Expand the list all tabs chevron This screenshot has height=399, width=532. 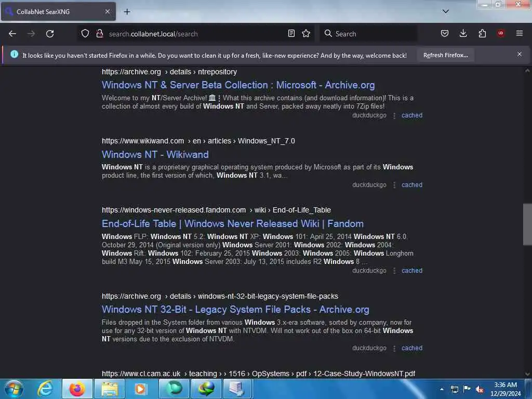click(x=446, y=11)
